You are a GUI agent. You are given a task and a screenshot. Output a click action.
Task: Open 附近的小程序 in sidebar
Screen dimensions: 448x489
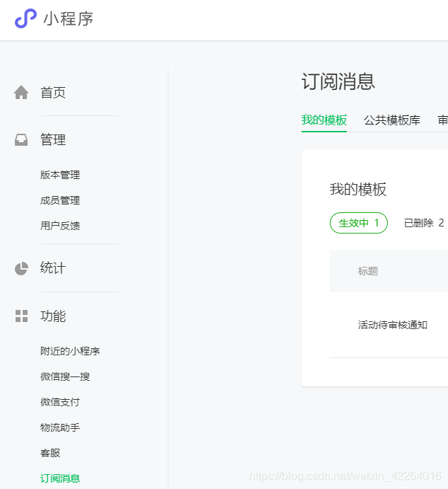pos(70,351)
